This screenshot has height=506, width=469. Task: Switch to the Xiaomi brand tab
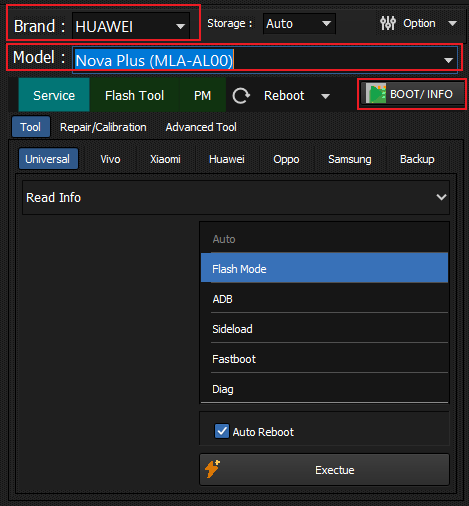click(x=165, y=159)
